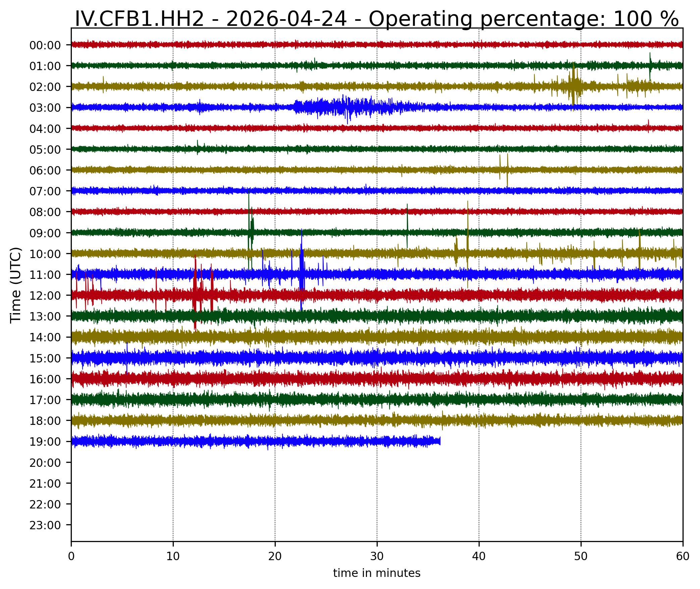Image resolution: width=700 pixels, height=589 pixels.
Task: Click the 30 minute tick label
Action: (x=377, y=557)
